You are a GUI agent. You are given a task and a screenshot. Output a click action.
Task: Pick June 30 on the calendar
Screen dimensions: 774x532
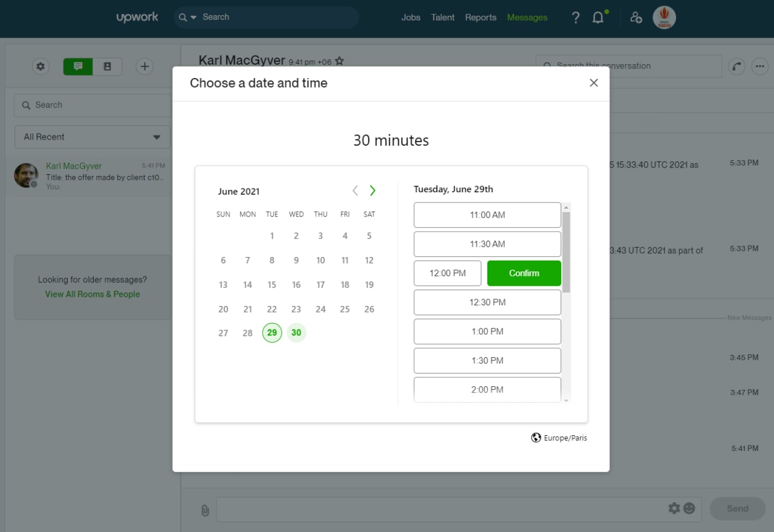point(296,332)
